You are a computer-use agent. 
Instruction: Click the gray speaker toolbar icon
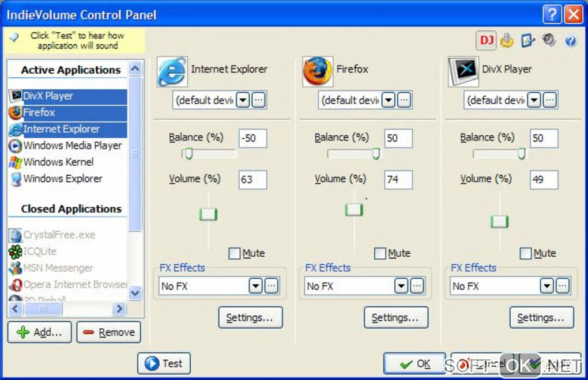[x=549, y=40]
